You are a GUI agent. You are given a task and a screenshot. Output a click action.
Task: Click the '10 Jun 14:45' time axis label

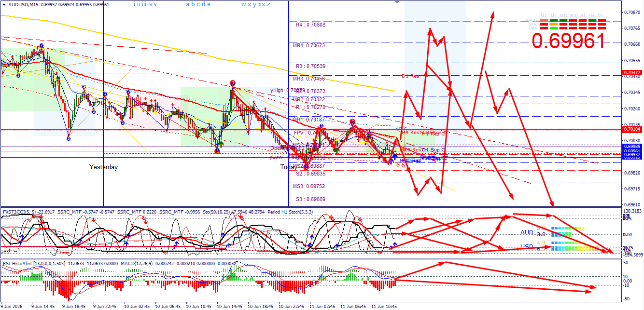coord(231,306)
